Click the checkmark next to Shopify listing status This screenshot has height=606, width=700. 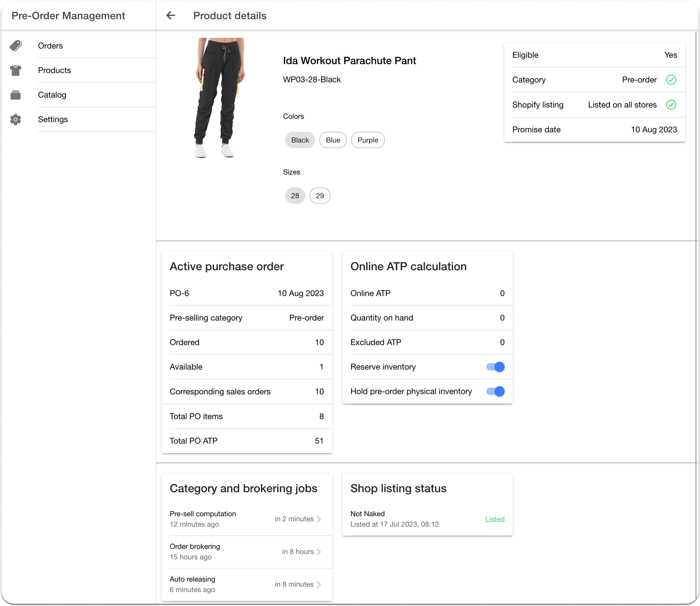(x=671, y=105)
